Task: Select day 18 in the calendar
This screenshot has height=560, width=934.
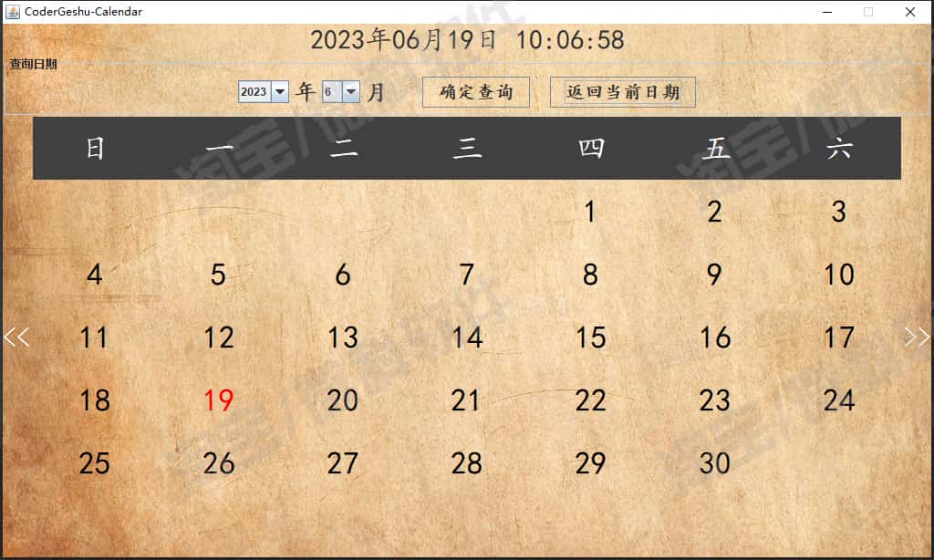Action: click(95, 400)
